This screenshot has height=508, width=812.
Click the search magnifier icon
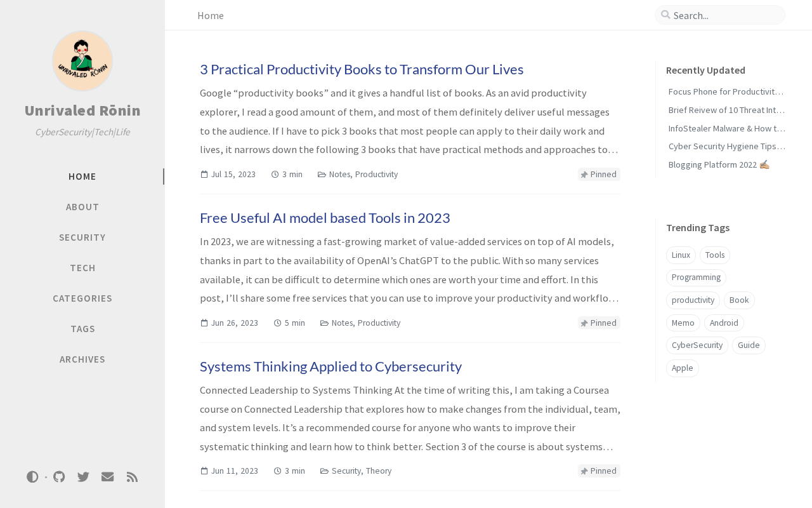665,15
